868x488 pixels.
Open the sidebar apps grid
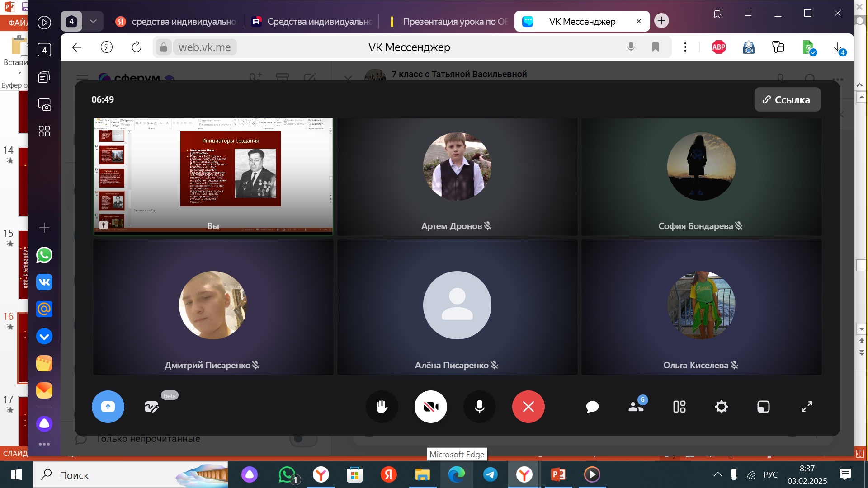(x=44, y=131)
